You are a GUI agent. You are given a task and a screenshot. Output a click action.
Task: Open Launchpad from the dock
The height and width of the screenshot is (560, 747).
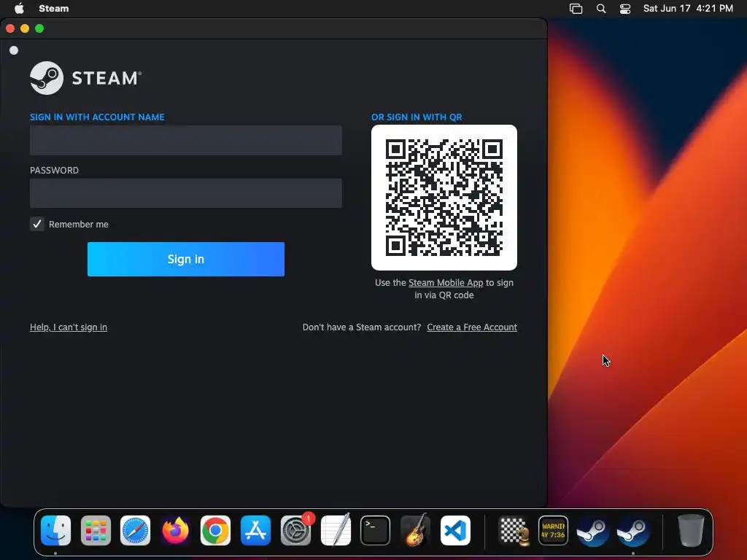96,531
